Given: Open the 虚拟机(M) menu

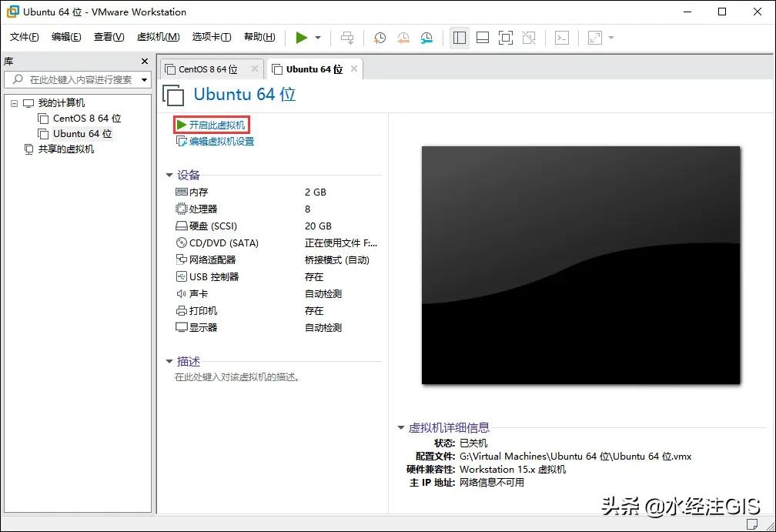Looking at the screenshot, I should pyautogui.click(x=157, y=36).
